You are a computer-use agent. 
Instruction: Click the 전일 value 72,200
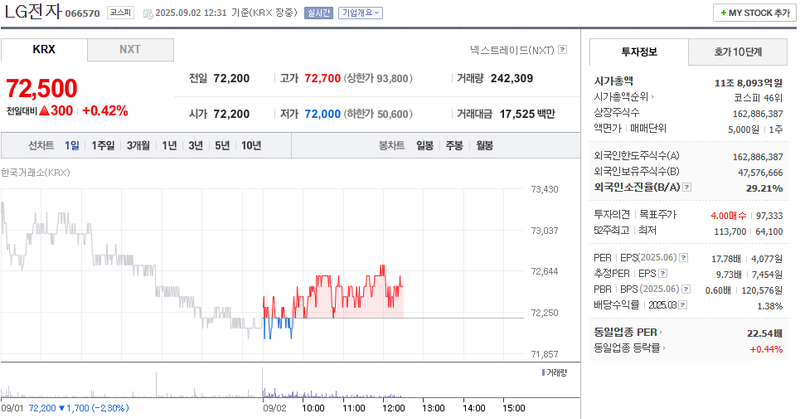coord(231,79)
